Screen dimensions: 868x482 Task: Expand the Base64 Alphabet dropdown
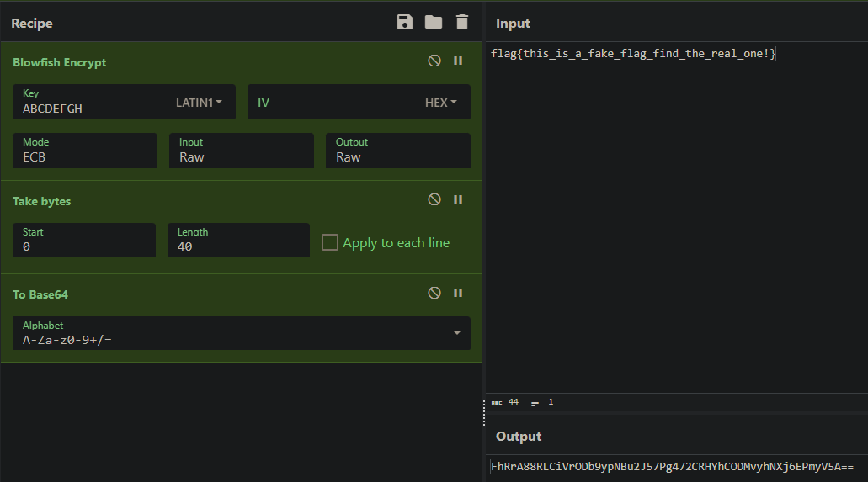(456, 333)
